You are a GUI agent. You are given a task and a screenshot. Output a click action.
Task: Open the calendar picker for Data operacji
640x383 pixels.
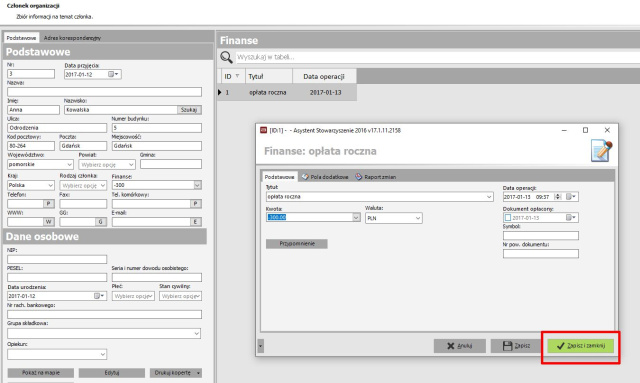[571, 197]
